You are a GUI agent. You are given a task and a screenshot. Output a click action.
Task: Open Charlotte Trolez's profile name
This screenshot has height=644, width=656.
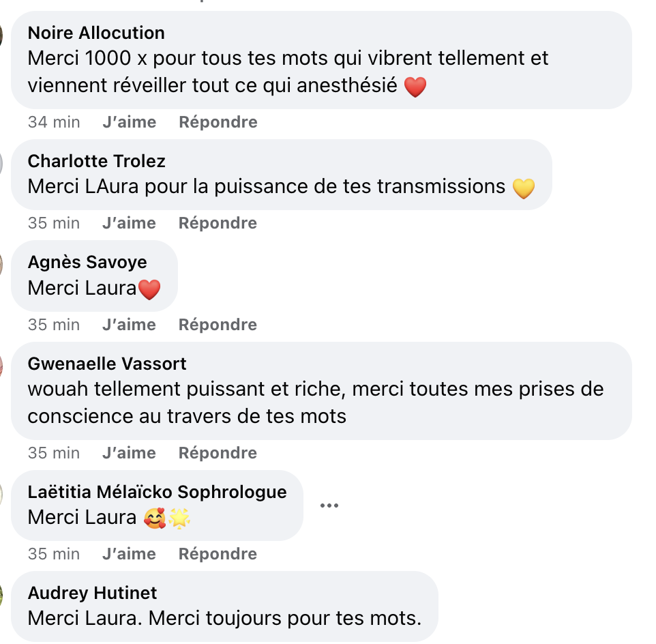pyautogui.click(x=96, y=161)
